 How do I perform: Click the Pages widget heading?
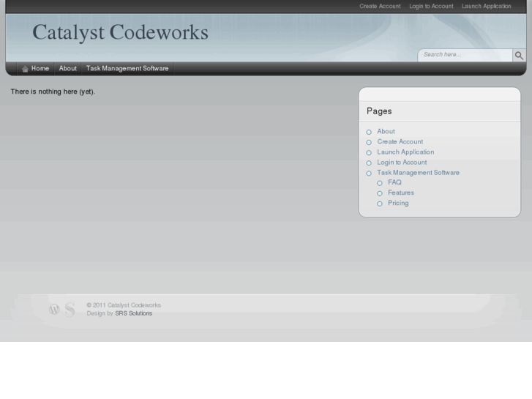pos(379,111)
